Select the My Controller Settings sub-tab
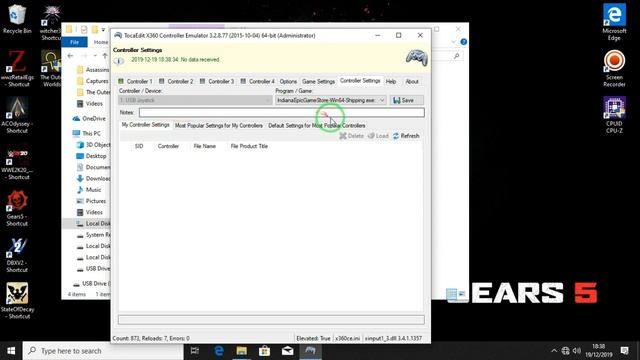This screenshot has height=360, width=640. tap(145, 124)
